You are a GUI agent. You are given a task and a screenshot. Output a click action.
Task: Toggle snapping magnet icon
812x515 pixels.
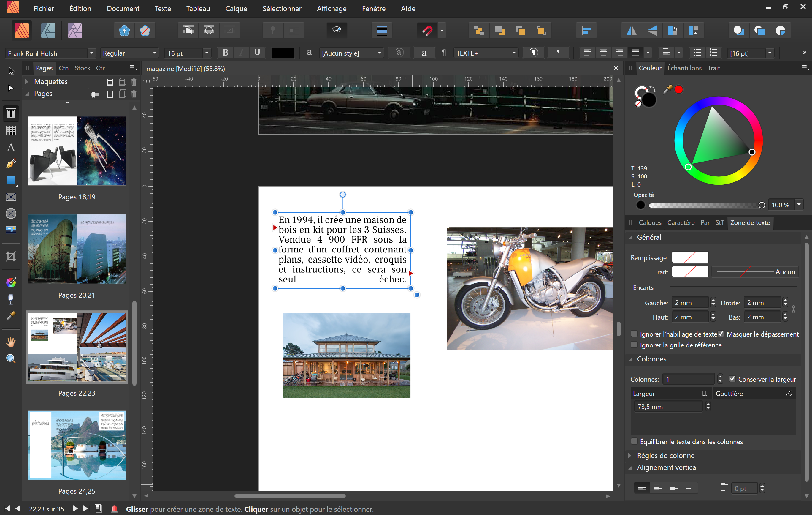(427, 31)
